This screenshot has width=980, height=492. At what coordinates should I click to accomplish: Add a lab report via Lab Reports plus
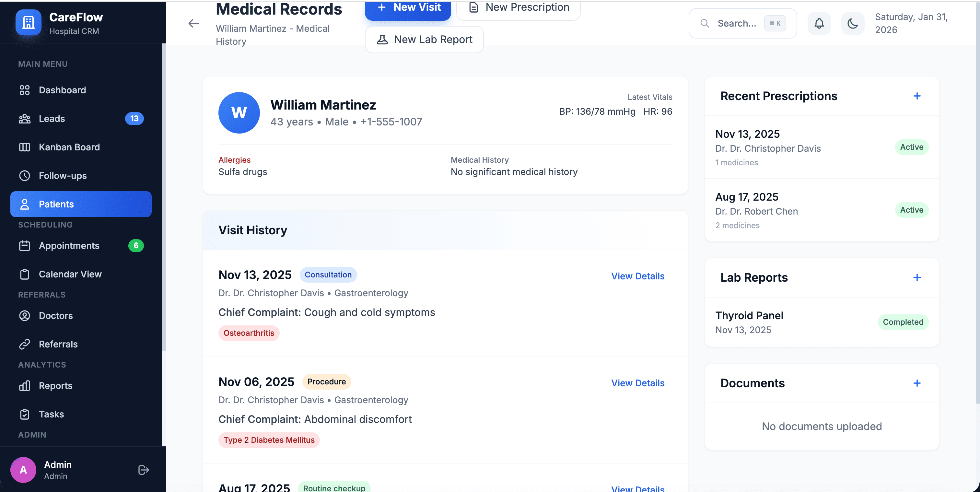pos(916,277)
